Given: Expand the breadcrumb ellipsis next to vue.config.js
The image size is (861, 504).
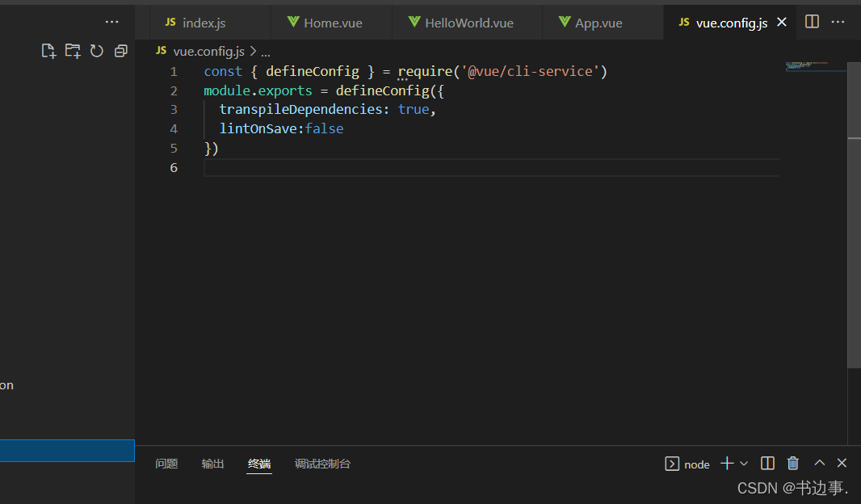Looking at the screenshot, I should pyautogui.click(x=265, y=51).
